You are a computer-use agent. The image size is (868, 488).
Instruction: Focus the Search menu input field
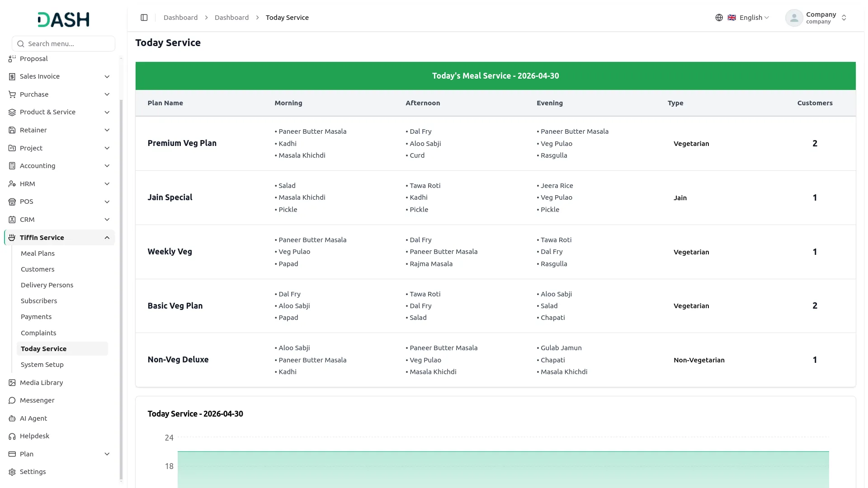point(63,44)
